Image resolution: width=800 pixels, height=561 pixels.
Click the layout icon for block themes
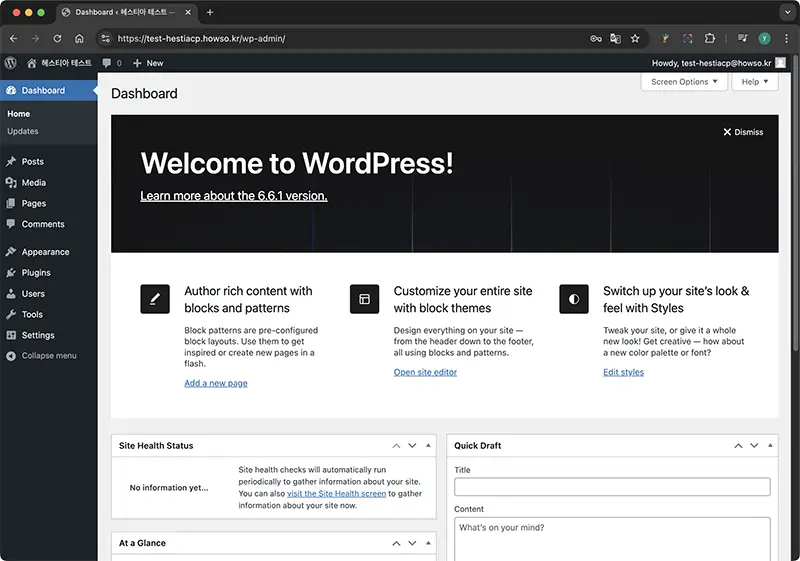(364, 299)
